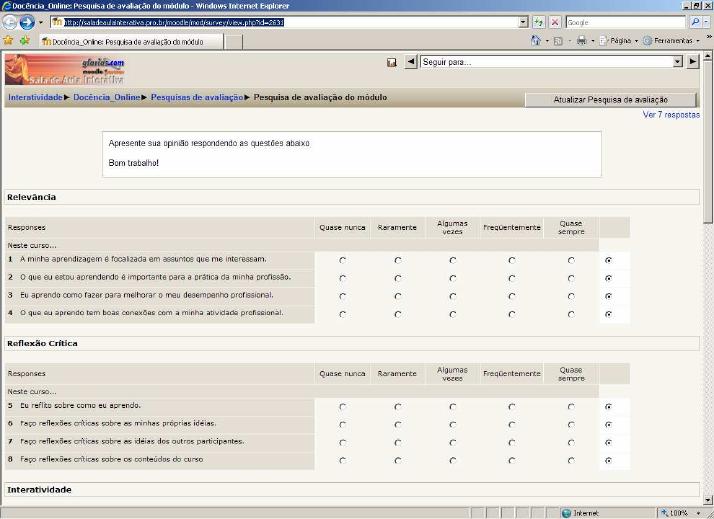Click 'Atualizar Pesquisa de avaliação' button

(610, 100)
